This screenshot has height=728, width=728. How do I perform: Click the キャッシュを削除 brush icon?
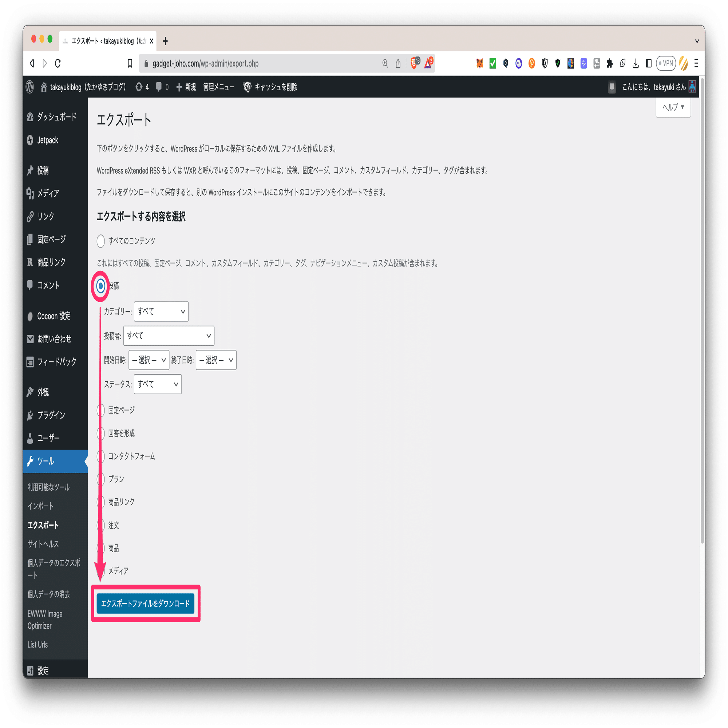pos(247,87)
